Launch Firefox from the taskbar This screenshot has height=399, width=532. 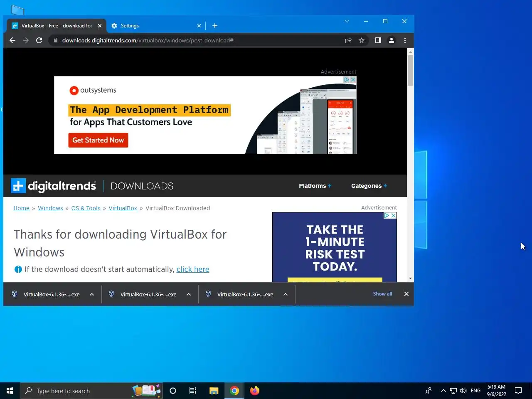(x=255, y=391)
